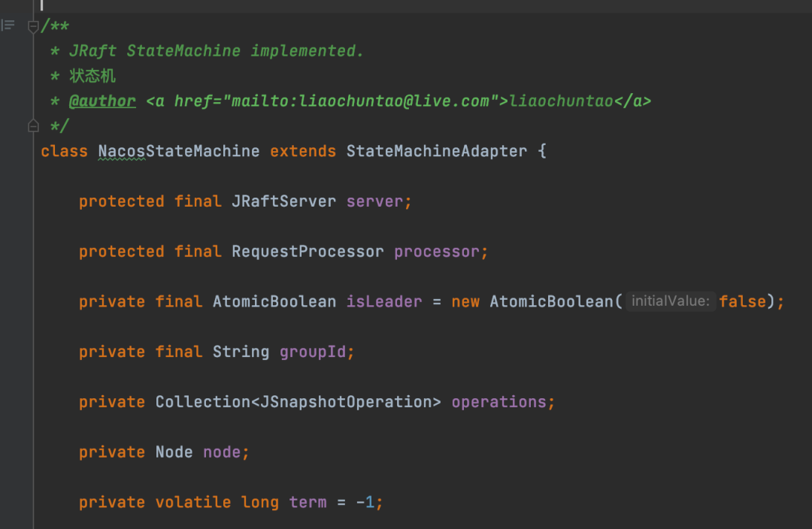Click the rendered doc toggle icon in gutter
This screenshot has width=812, height=529.
8,25
